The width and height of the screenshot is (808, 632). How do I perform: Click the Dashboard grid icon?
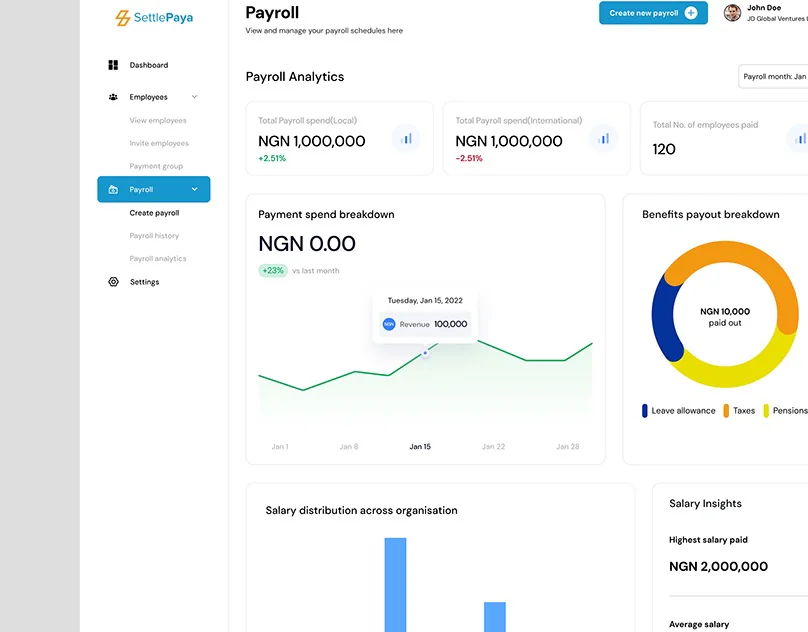[x=113, y=65]
